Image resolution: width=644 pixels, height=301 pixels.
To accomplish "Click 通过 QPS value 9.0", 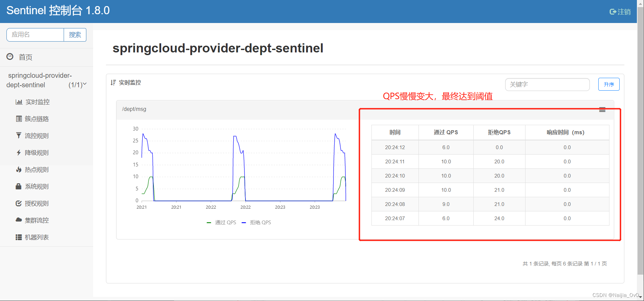I will (x=446, y=204).
